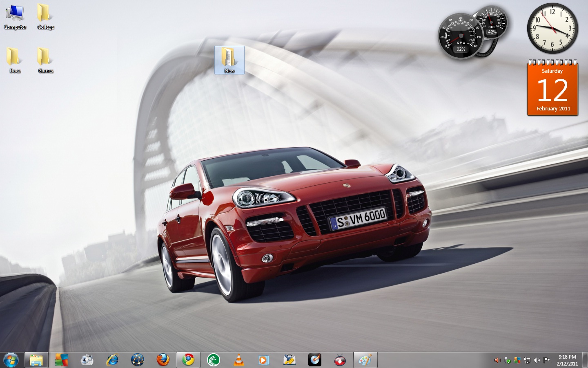
Task: Click the orange calendar gadget showing 12
Action: [552, 88]
